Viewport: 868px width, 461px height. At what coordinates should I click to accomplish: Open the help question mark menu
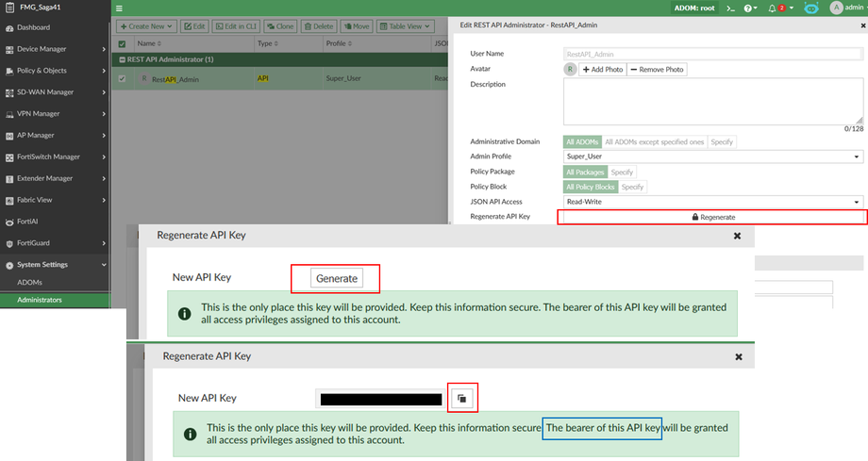point(750,8)
